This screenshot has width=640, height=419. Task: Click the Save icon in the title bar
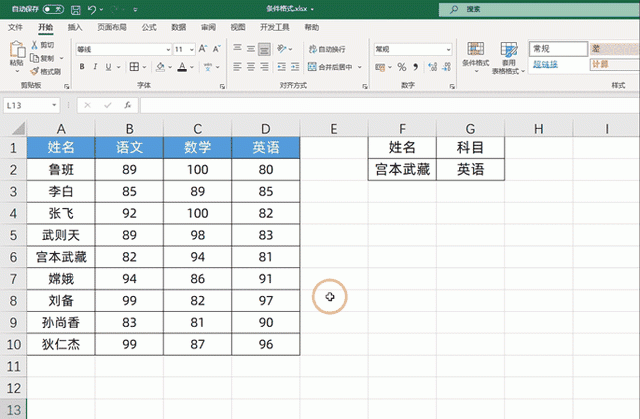[76, 9]
